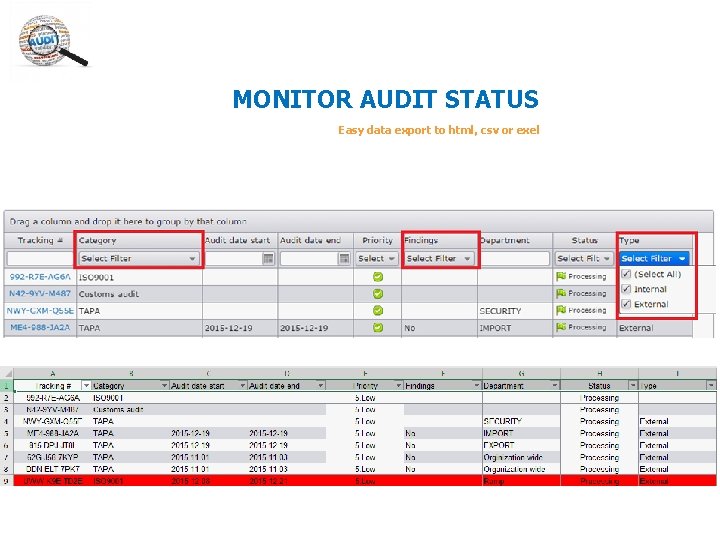Sort grid by Type column header

[655, 240]
